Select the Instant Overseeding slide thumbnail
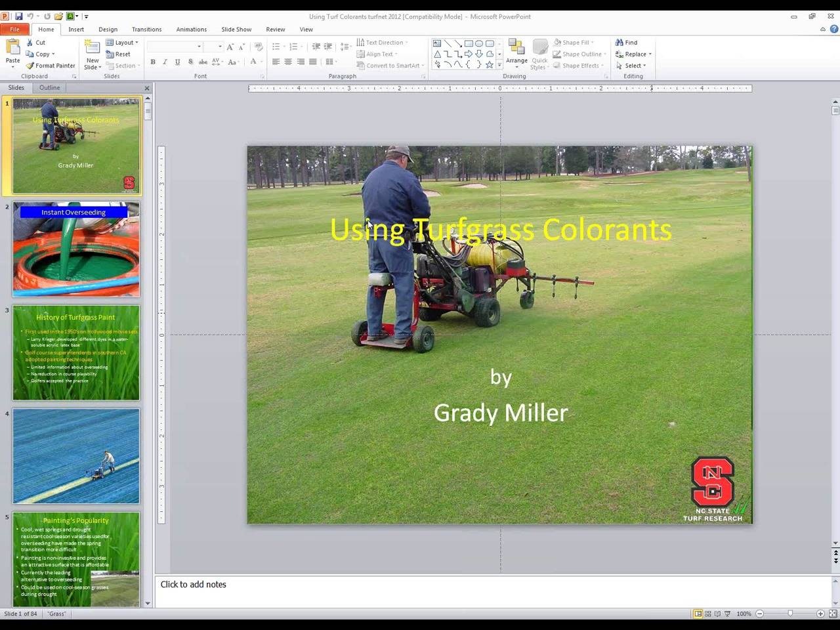Screen dimensions: 840x630 (x=76, y=249)
